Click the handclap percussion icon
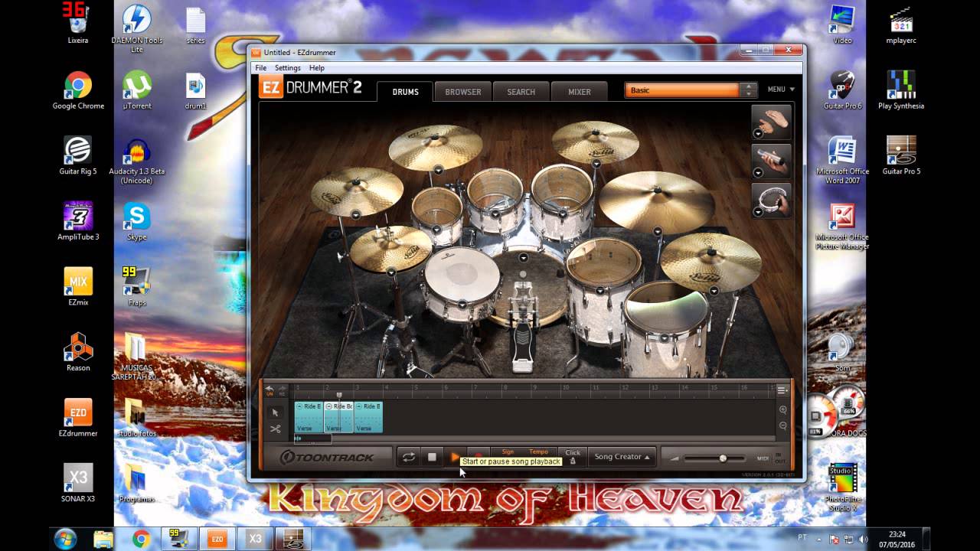 point(771,122)
